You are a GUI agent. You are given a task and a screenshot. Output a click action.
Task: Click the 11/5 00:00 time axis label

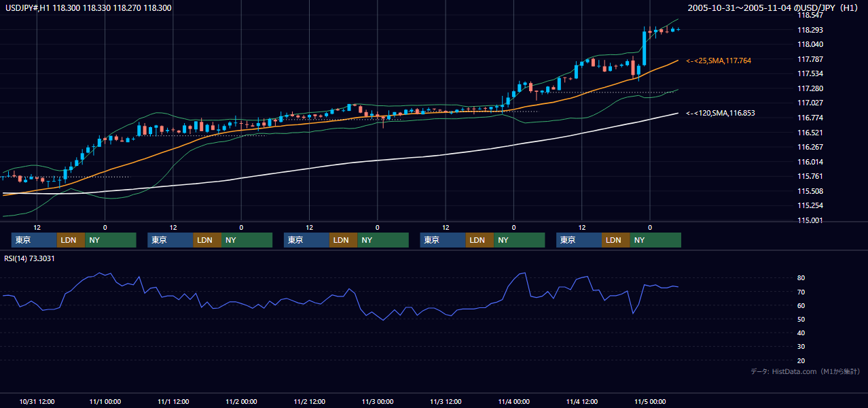[650, 402]
